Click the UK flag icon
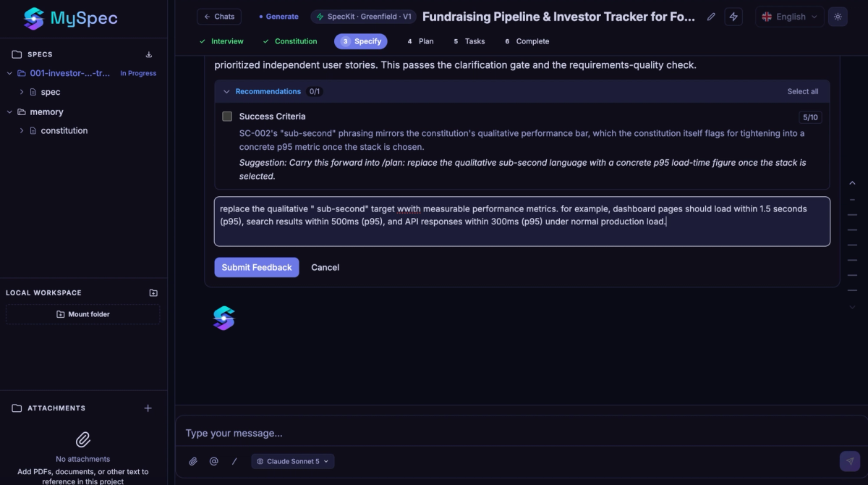 point(767,17)
